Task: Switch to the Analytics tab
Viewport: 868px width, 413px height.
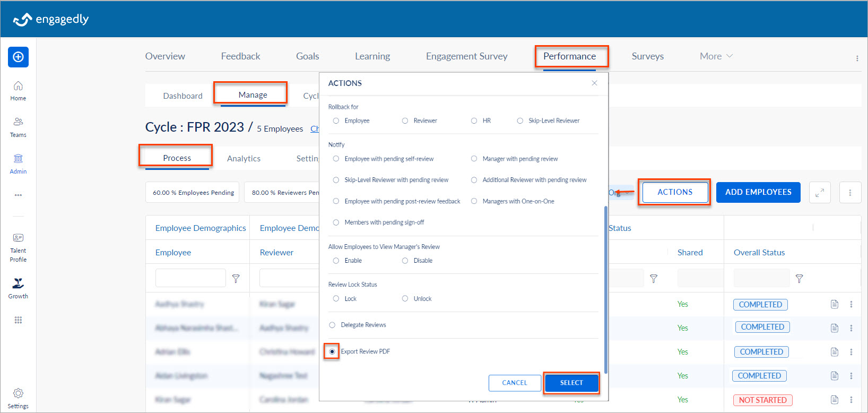Action: pyautogui.click(x=244, y=159)
